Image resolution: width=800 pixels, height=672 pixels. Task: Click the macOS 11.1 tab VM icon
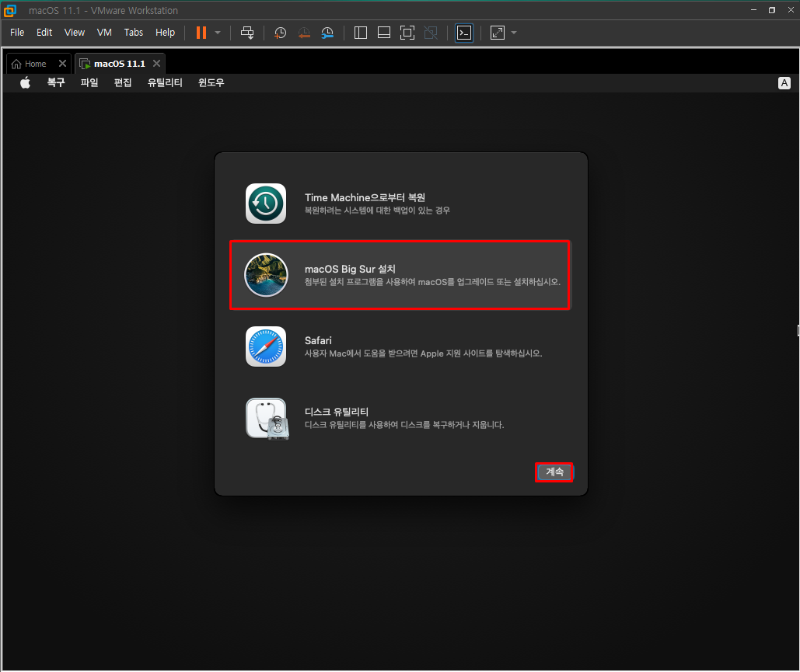click(x=86, y=64)
